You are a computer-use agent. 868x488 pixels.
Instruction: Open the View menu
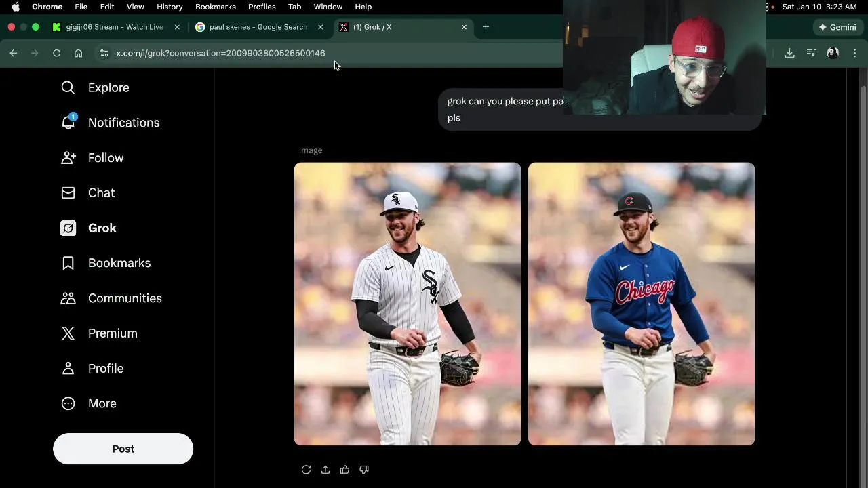pyautogui.click(x=136, y=7)
